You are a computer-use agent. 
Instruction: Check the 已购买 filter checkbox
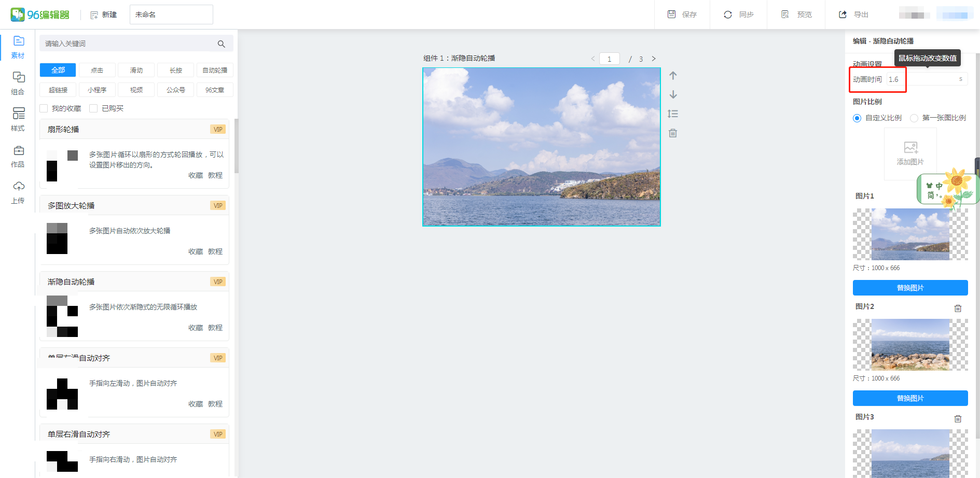pyautogui.click(x=94, y=108)
